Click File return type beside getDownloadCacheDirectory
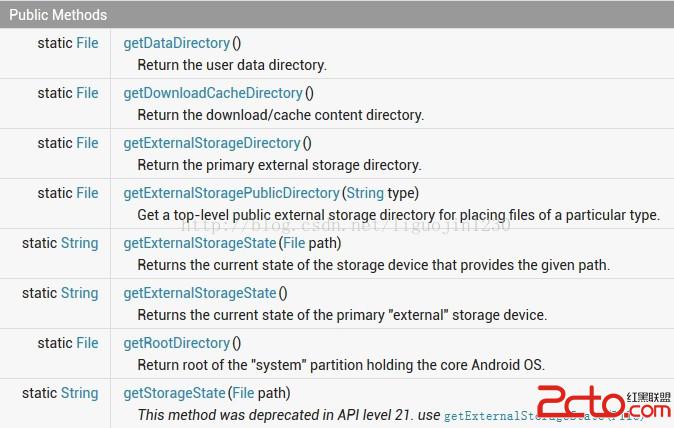674x428 pixels. (87, 93)
